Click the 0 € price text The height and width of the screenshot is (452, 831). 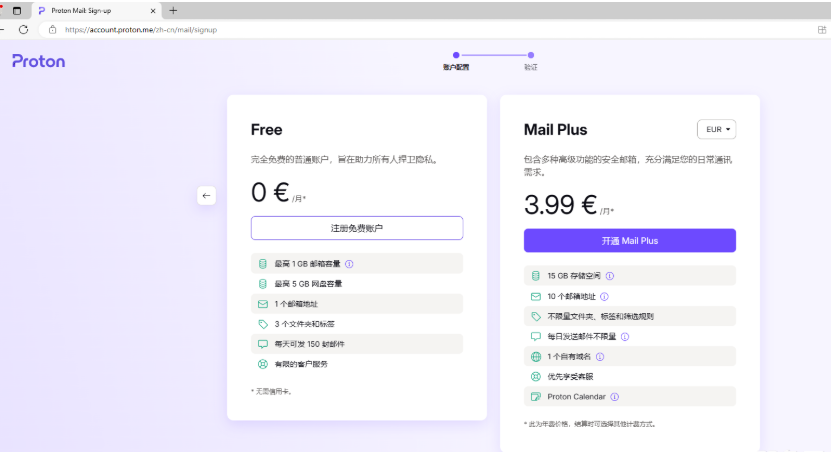[x=270, y=192]
